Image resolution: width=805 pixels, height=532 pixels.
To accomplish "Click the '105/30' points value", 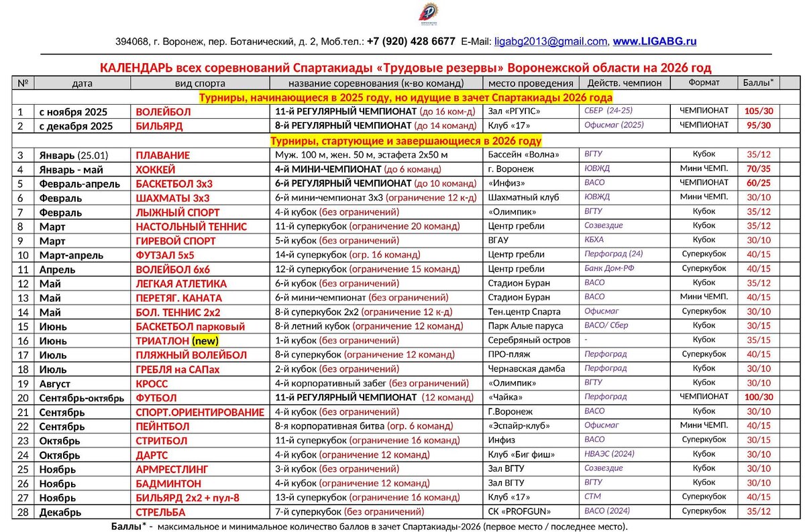I will [758, 112].
